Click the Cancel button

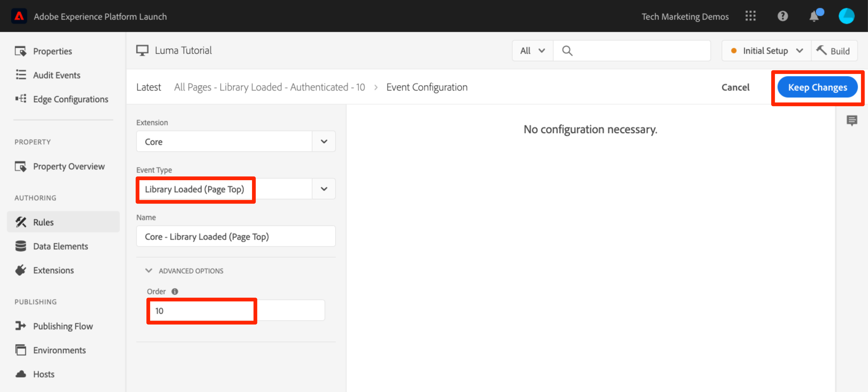tap(735, 87)
